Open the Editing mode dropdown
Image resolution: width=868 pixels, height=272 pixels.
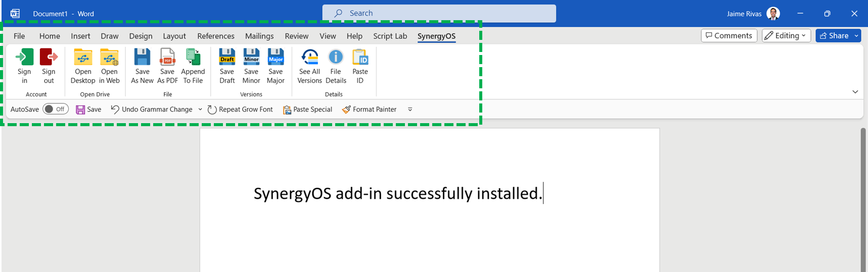pyautogui.click(x=787, y=35)
